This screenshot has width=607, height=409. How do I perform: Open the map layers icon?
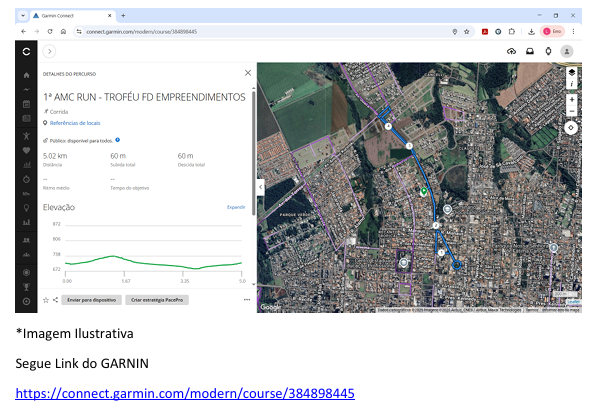571,73
